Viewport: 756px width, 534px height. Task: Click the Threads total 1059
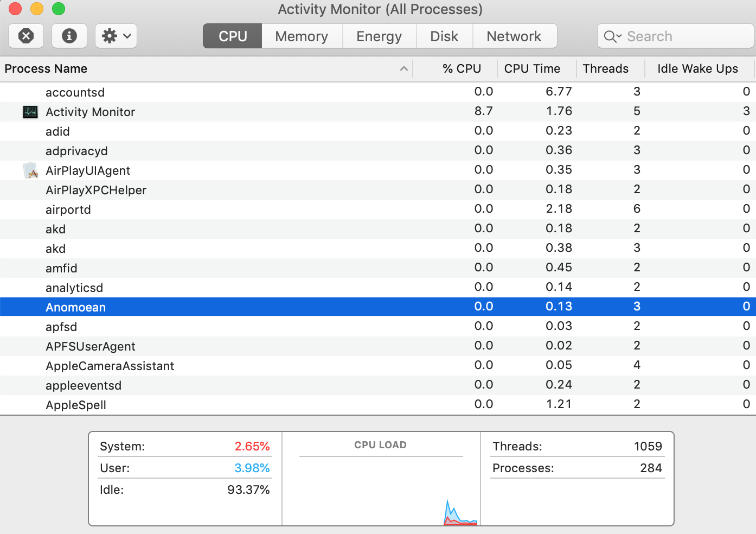pos(648,446)
